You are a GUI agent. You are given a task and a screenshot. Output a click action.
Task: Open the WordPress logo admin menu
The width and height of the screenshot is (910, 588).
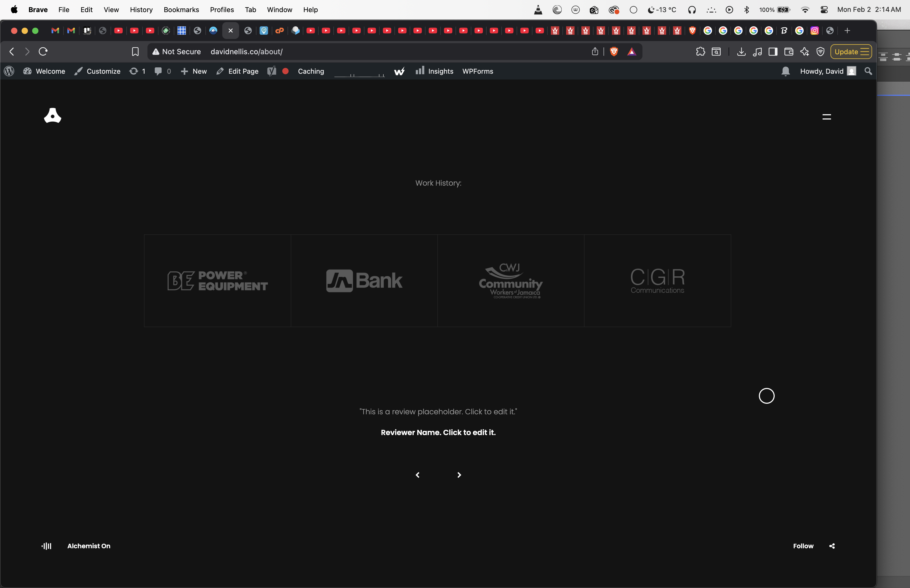tap(9, 71)
